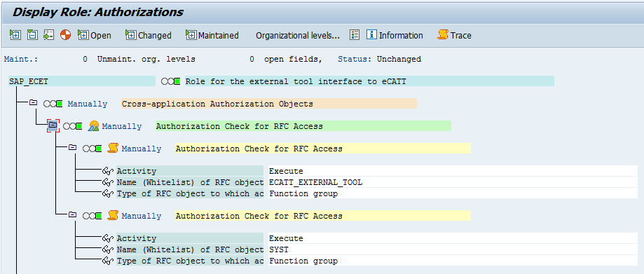Select the green Authorization Check for RFC Access row
Viewport: 644px width, 274px height.
coord(303,126)
